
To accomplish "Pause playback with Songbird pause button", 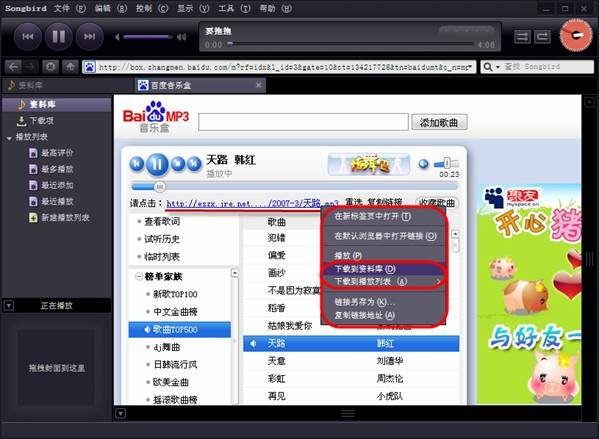I will coord(58,37).
